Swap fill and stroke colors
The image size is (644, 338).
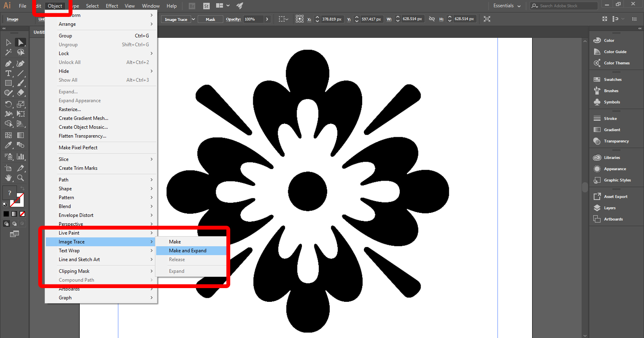click(23, 188)
